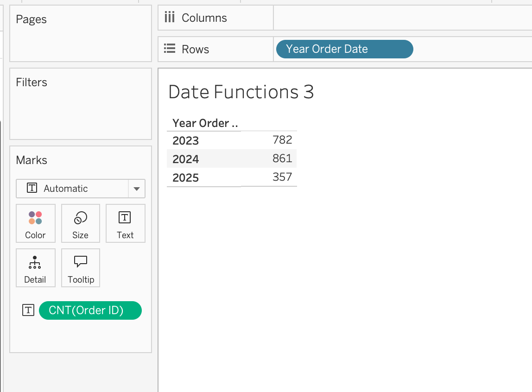Open the Tooltip editor button
Image resolution: width=532 pixels, height=392 pixels.
point(81,268)
